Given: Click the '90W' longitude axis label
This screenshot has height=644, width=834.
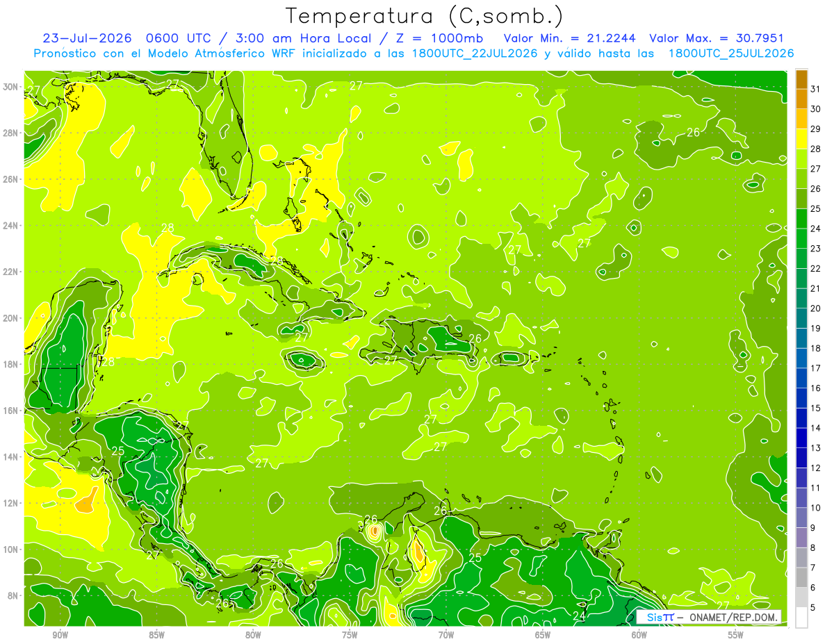Looking at the screenshot, I should point(60,635).
